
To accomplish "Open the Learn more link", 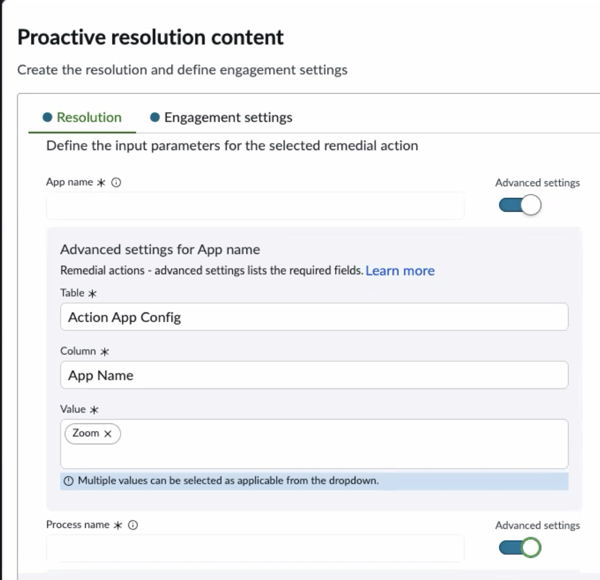I will click(400, 271).
